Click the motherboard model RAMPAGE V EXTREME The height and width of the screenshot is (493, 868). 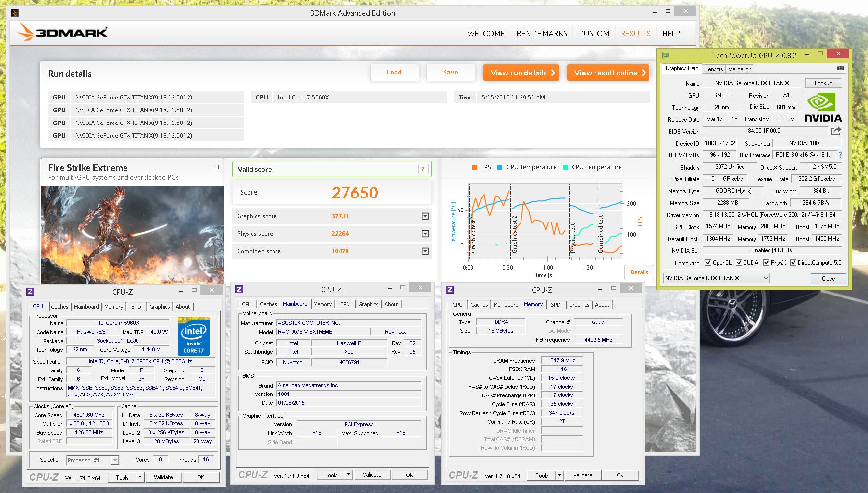(x=322, y=332)
